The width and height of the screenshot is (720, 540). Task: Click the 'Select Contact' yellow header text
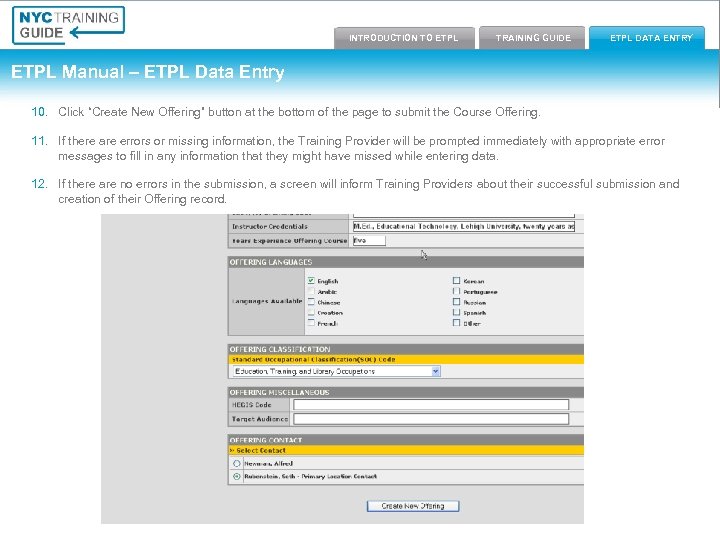click(260, 450)
